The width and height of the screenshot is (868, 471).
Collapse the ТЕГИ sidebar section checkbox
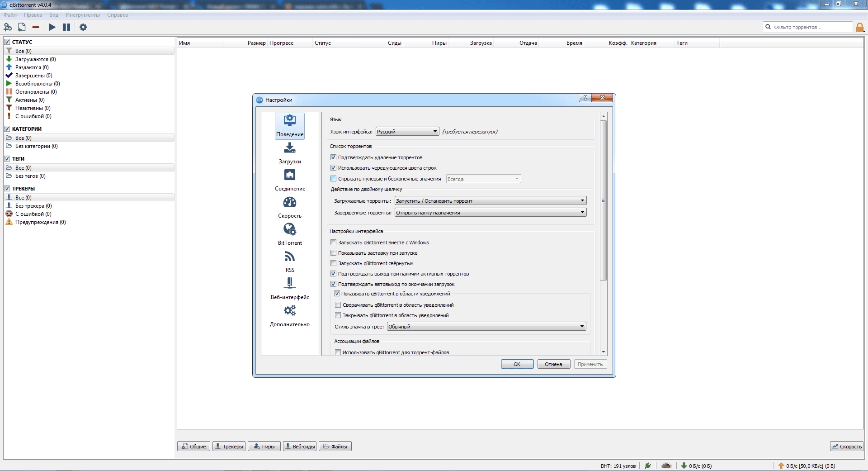coord(7,159)
